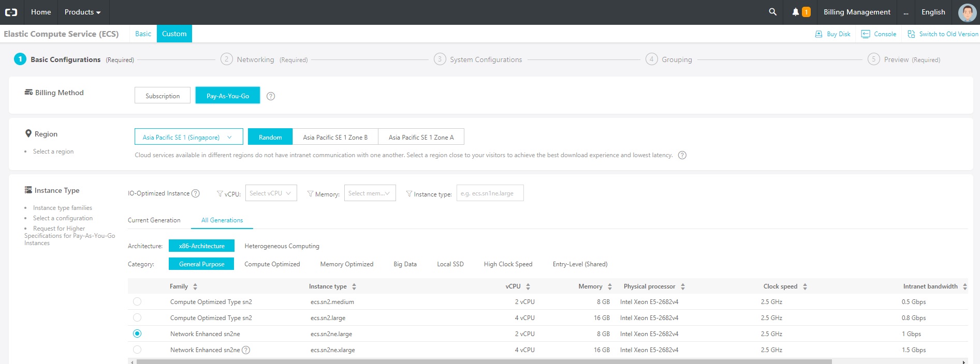Open the Asia Pacific SE 1 region dropdown
The height and width of the screenshot is (364, 980).
[188, 137]
